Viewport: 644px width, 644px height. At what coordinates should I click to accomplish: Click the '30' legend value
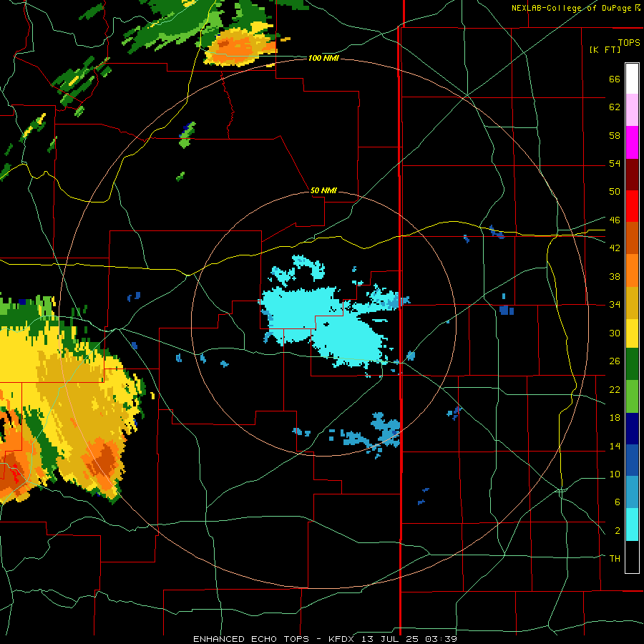coord(615,333)
